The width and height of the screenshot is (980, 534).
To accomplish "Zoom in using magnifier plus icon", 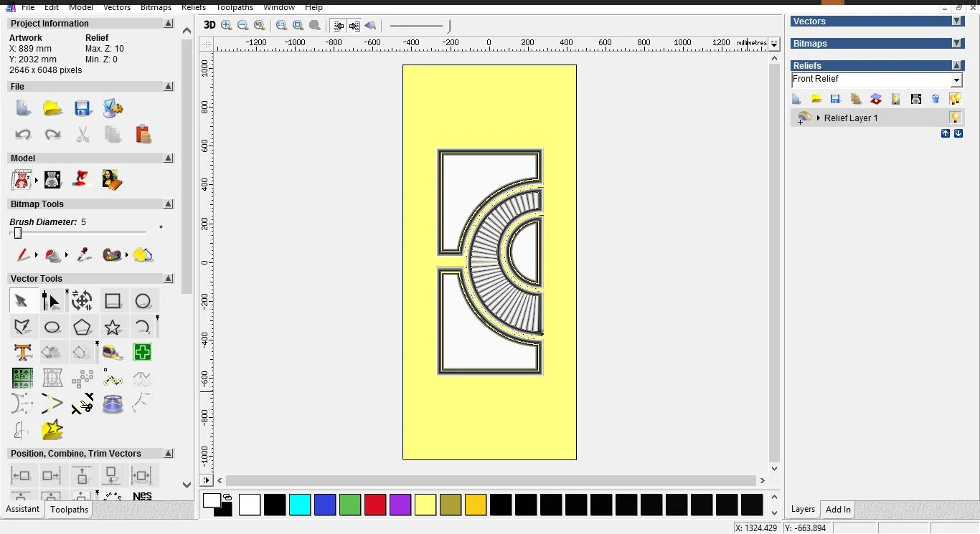I will 227,25.
